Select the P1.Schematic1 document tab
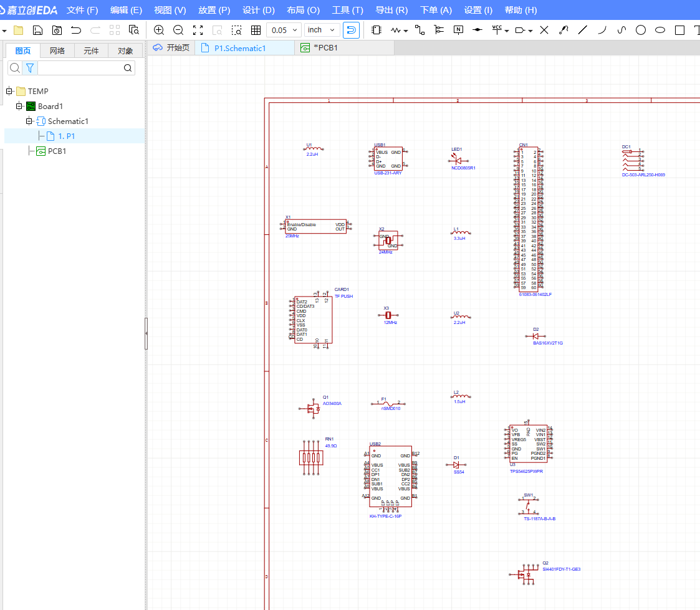This screenshot has height=610, width=700. [x=244, y=48]
